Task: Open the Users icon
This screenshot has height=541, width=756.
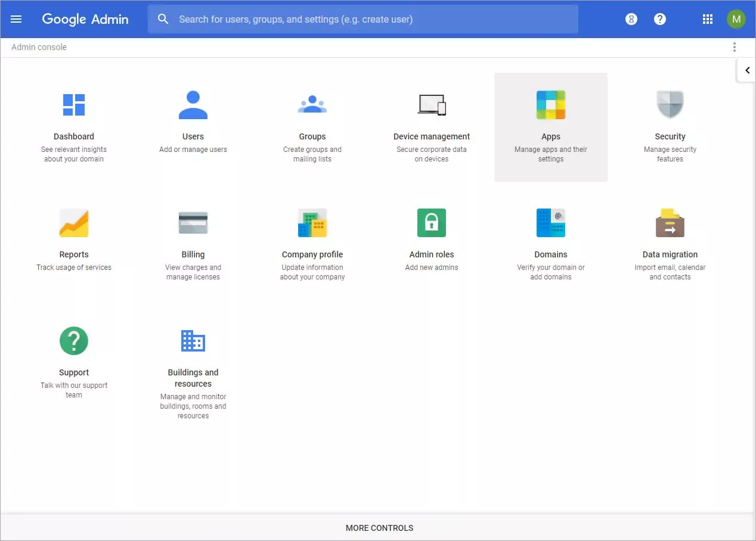Action: [193, 105]
